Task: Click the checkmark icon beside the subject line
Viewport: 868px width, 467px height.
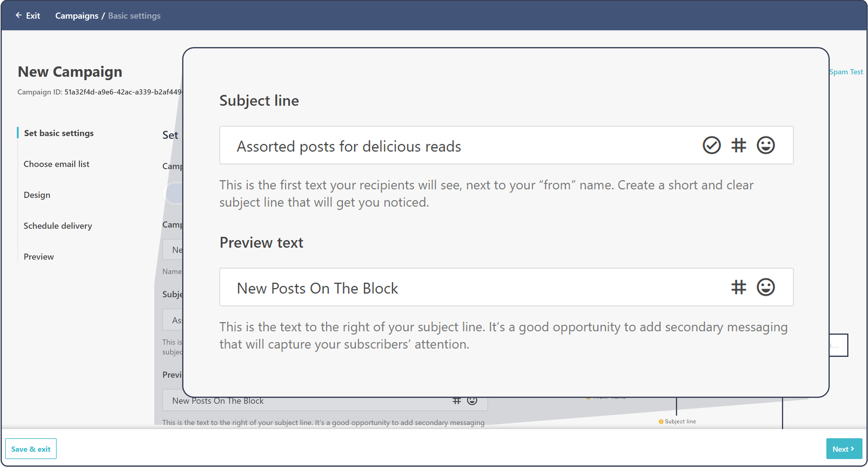Action: (711, 145)
